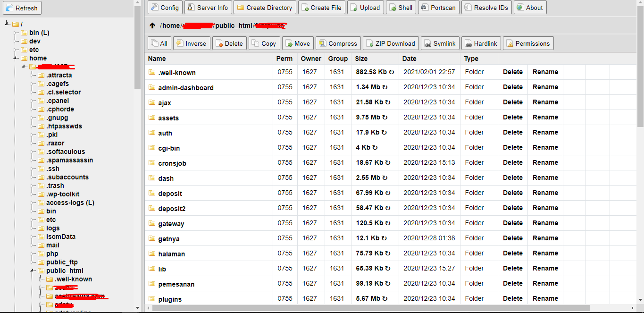This screenshot has width=644, height=313.
Task: Open the Upload dialog
Action: (x=366, y=8)
